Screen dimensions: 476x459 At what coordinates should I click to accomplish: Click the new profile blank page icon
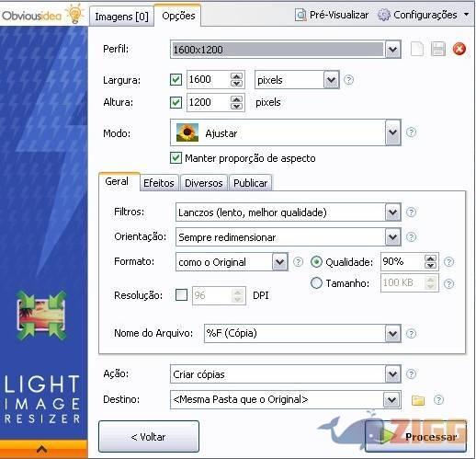pyautogui.click(x=417, y=49)
